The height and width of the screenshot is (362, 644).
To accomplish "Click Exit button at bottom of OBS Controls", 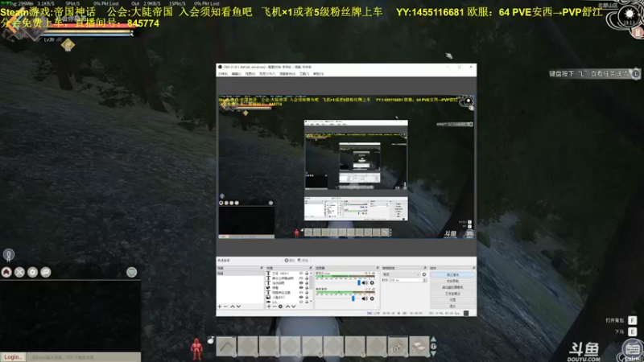I will [x=452, y=306].
